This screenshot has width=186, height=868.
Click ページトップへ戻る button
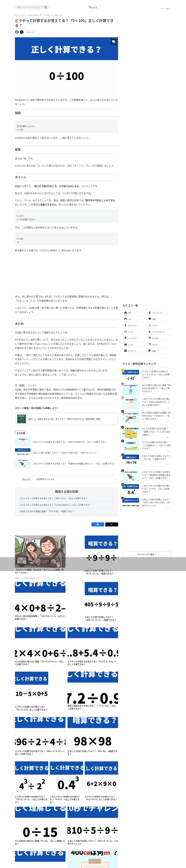tap(146, 554)
